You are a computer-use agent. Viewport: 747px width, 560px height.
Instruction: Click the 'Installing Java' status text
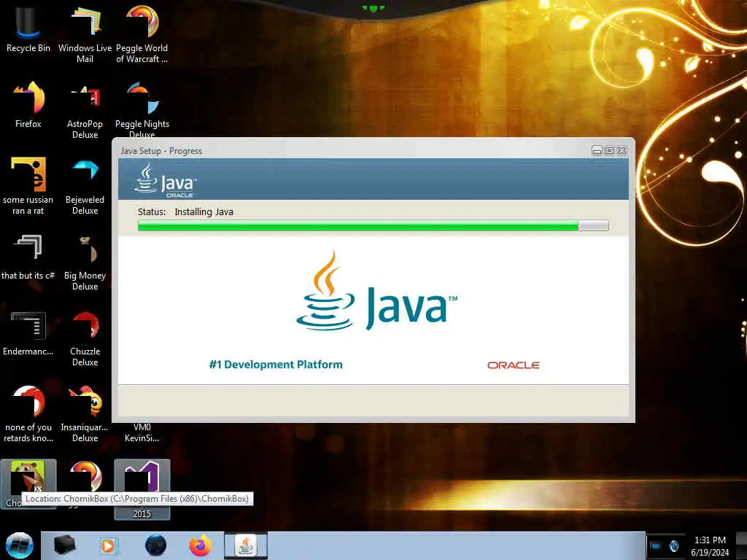204,212
